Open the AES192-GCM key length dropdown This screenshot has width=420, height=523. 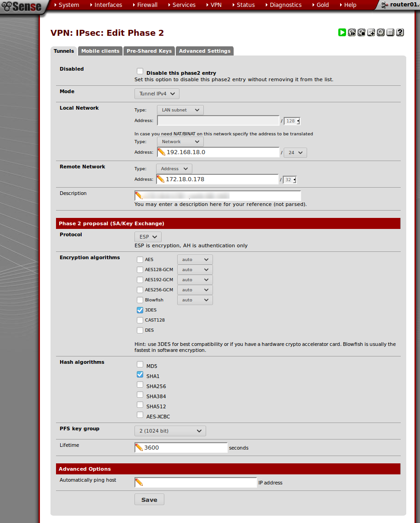(x=195, y=280)
